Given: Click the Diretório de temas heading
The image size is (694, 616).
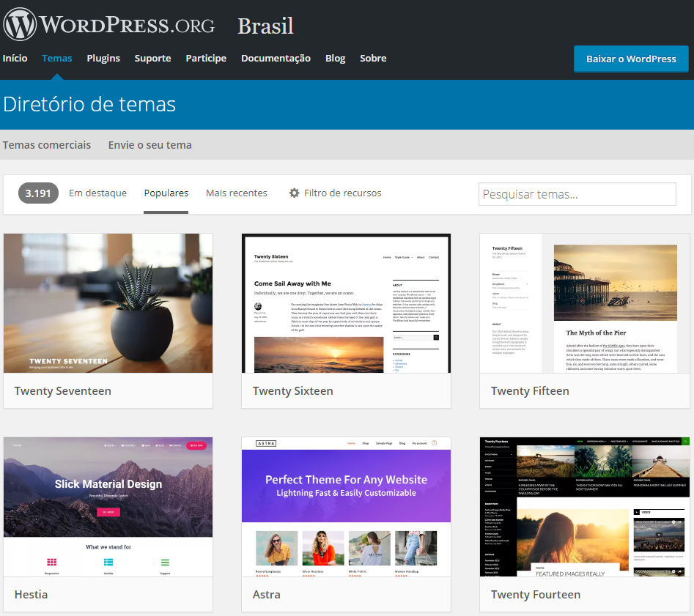Looking at the screenshot, I should (89, 105).
